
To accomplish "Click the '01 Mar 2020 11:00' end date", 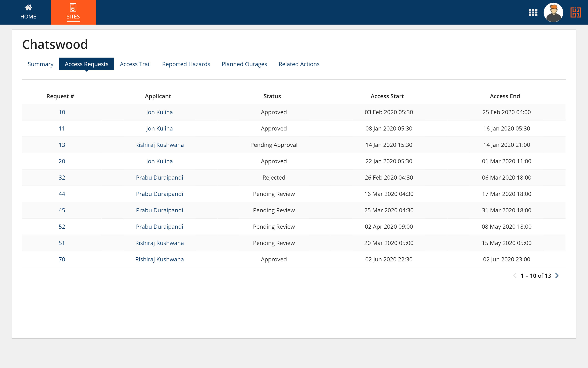I will [507, 161].
